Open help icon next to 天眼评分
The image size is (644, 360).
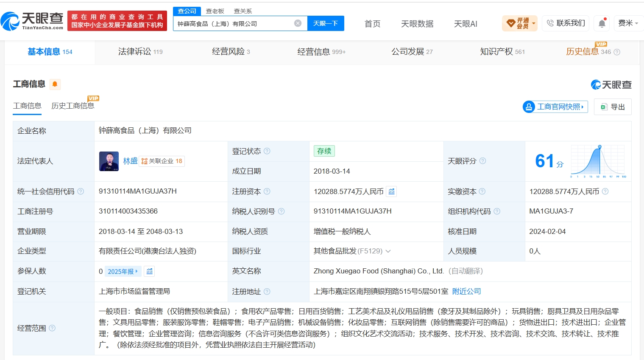[x=482, y=161]
